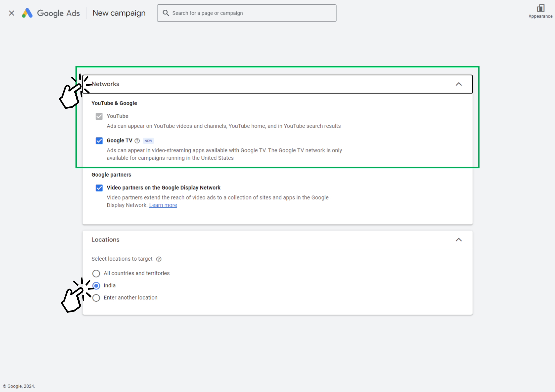Click the NEW badge beside Google TV
This screenshot has height=392, width=555.
(148, 141)
